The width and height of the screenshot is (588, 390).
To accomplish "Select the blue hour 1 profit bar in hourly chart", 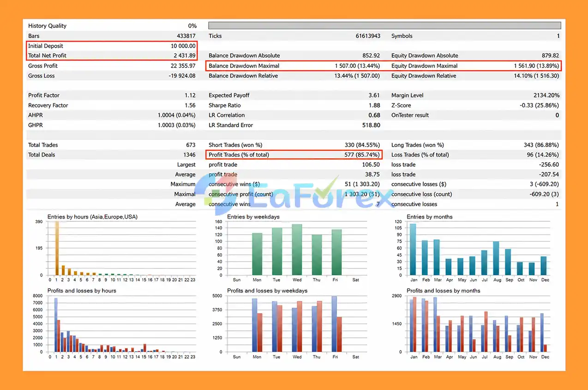I will (x=56, y=325).
